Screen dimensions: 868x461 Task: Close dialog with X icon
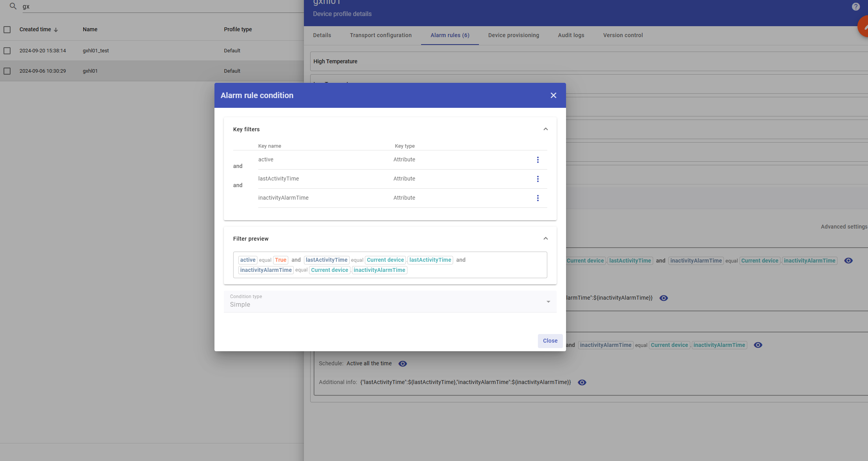point(553,95)
